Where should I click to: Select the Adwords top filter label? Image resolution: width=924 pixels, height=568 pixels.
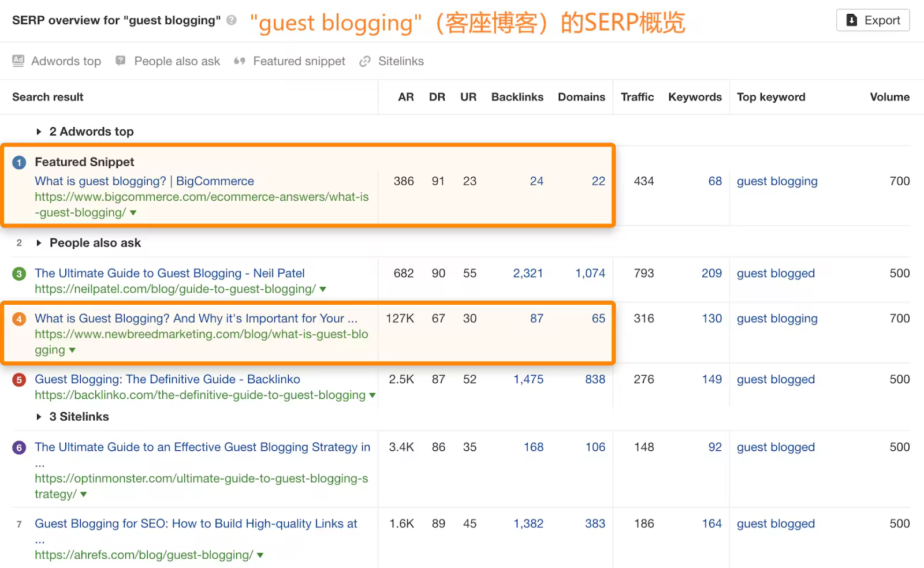coord(66,61)
